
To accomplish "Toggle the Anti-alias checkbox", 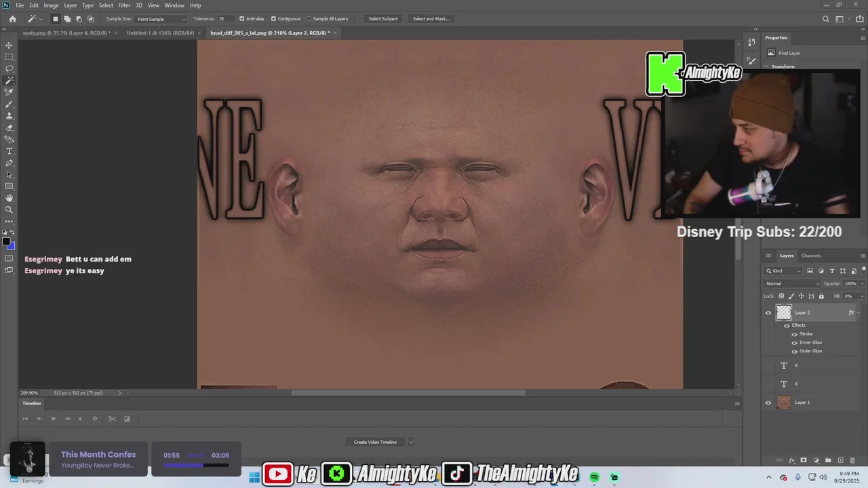I will pos(242,19).
